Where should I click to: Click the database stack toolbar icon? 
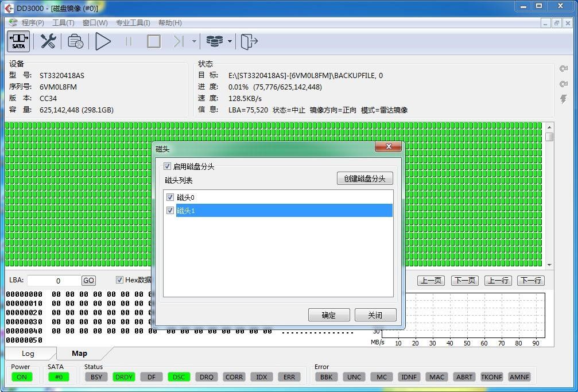[x=215, y=41]
